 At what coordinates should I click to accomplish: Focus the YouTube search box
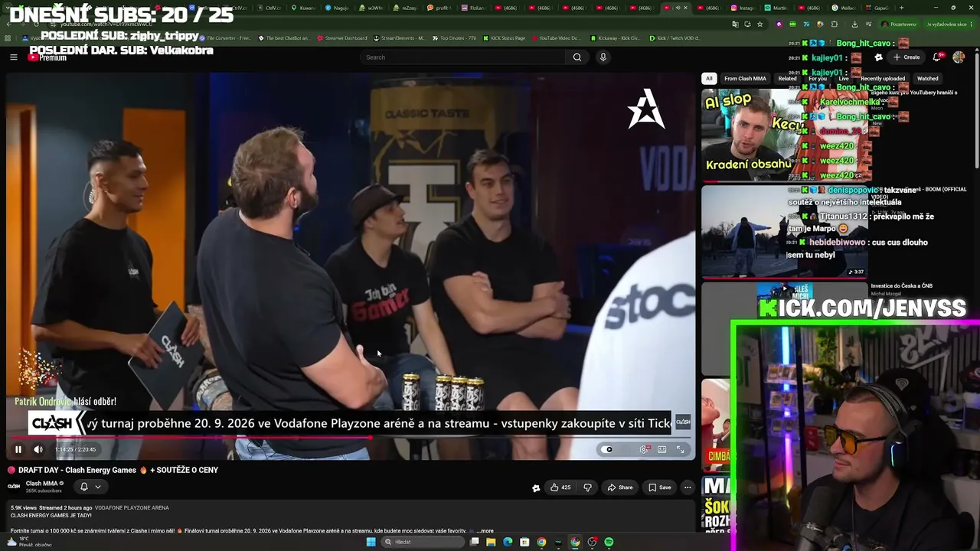click(463, 57)
